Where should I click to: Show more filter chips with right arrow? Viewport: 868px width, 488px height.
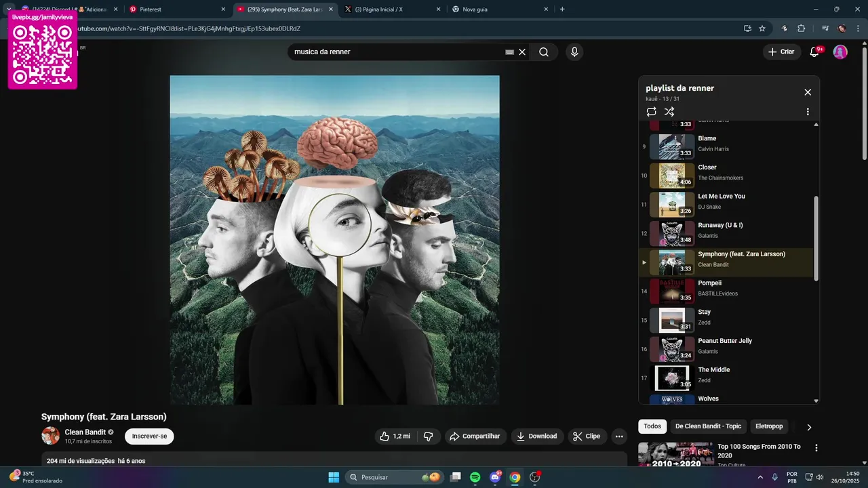point(808,427)
